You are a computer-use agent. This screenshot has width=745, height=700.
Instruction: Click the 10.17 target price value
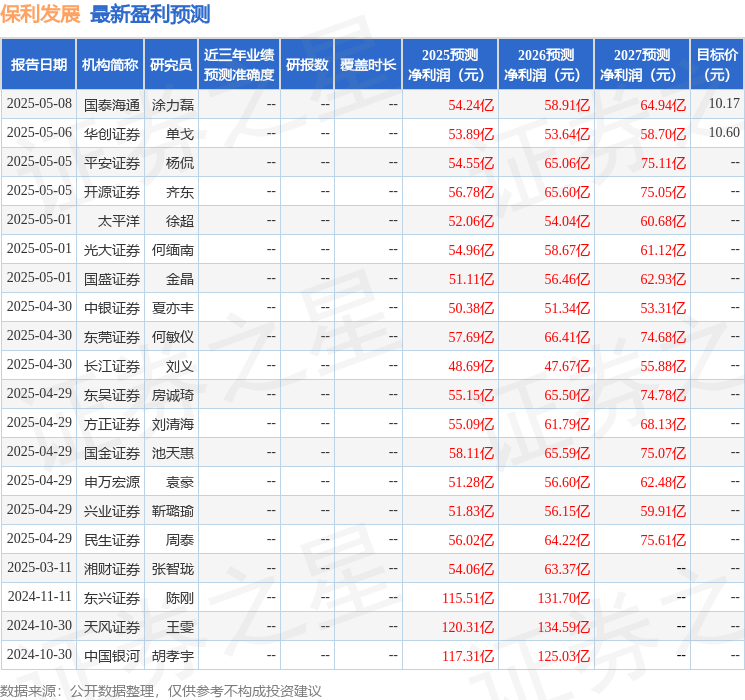tap(723, 104)
